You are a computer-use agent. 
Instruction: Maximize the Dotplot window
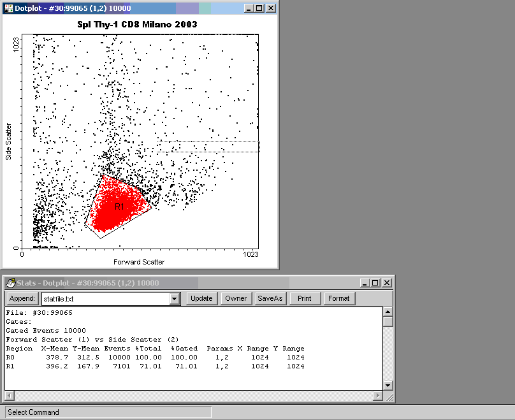click(258, 8)
